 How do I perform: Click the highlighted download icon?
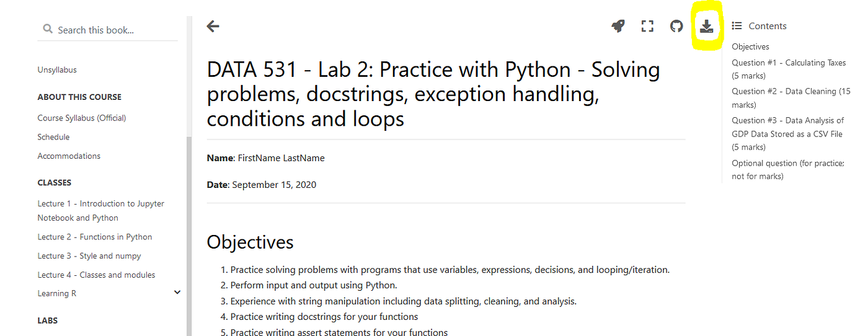click(707, 26)
